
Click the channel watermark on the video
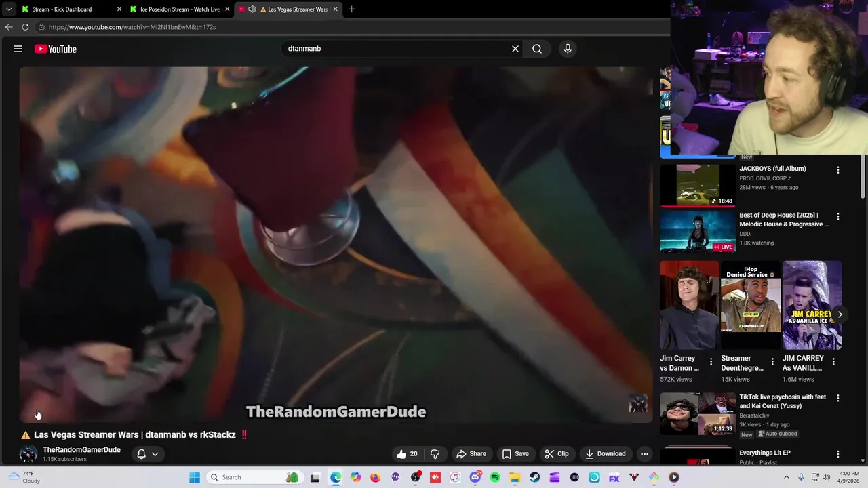coord(638,404)
